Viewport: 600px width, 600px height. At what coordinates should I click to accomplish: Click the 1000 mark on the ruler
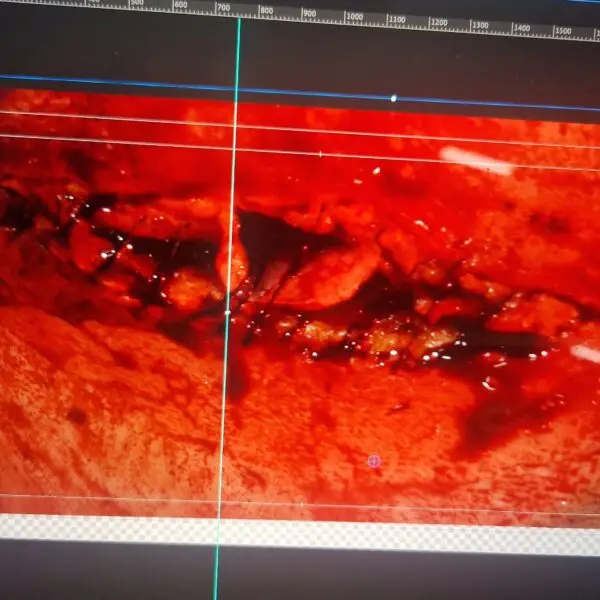coord(353,17)
